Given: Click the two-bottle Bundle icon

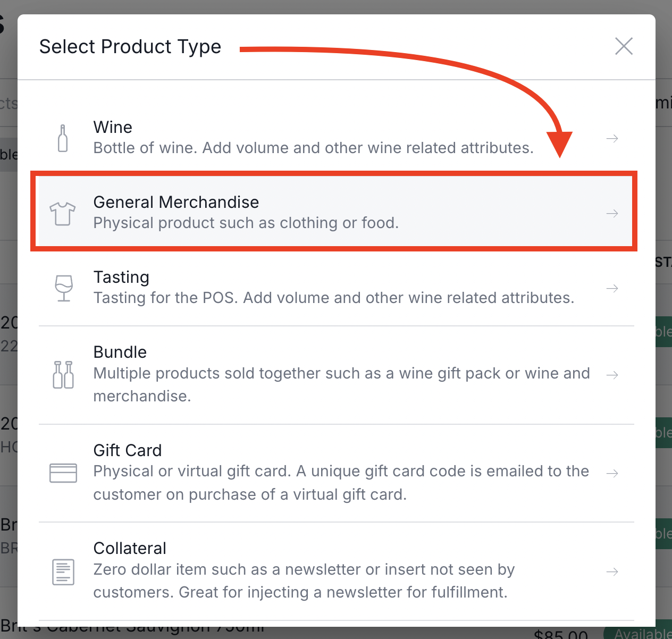Looking at the screenshot, I should 63,375.
